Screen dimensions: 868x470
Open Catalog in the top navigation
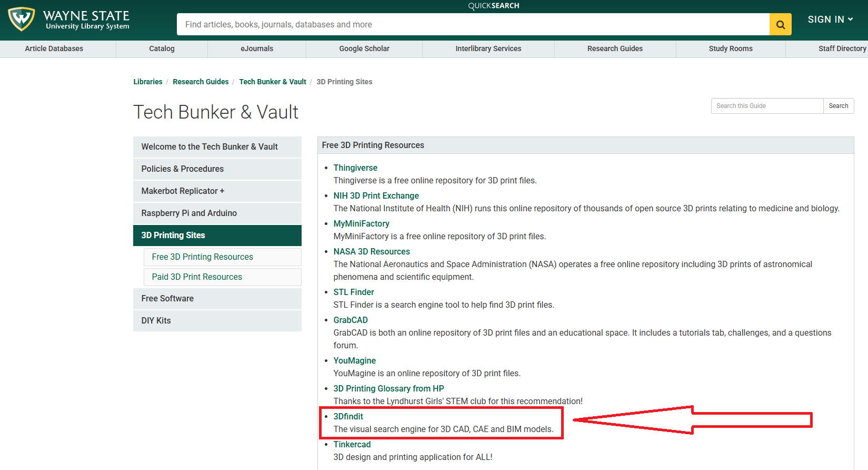(162, 48)
